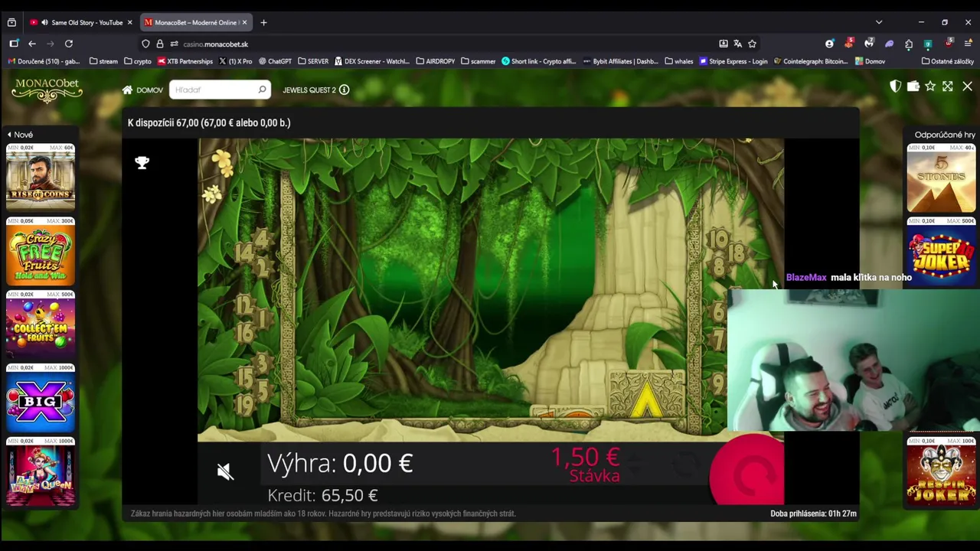The image size is (980, 551).
Task: Click the MonacoBet logo
Action: tap(47, 90)
